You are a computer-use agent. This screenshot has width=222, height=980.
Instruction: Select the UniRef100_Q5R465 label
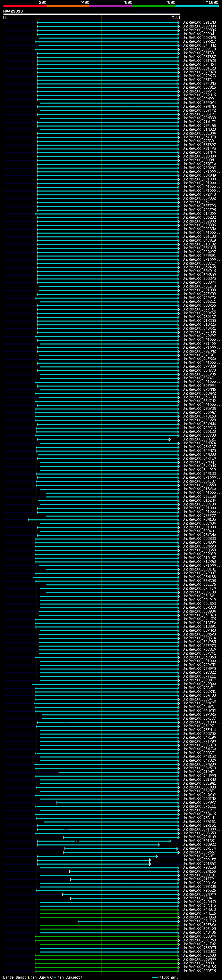(x=199, y=267)
